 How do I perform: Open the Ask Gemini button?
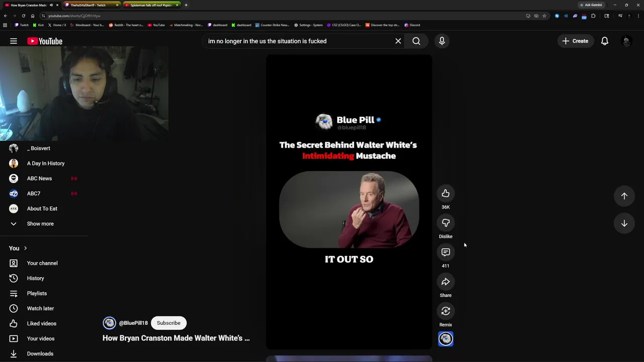[591, 5]
